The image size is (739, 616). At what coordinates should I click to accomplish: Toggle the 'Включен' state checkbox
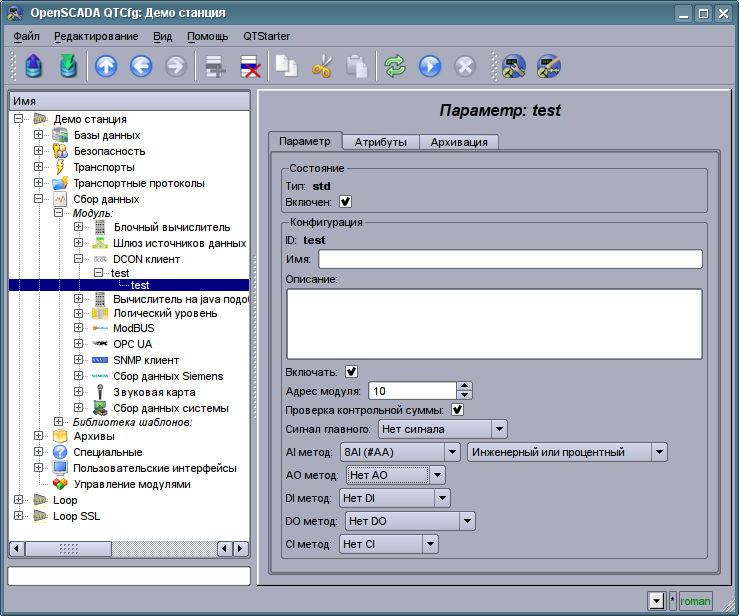click(346, 202)
